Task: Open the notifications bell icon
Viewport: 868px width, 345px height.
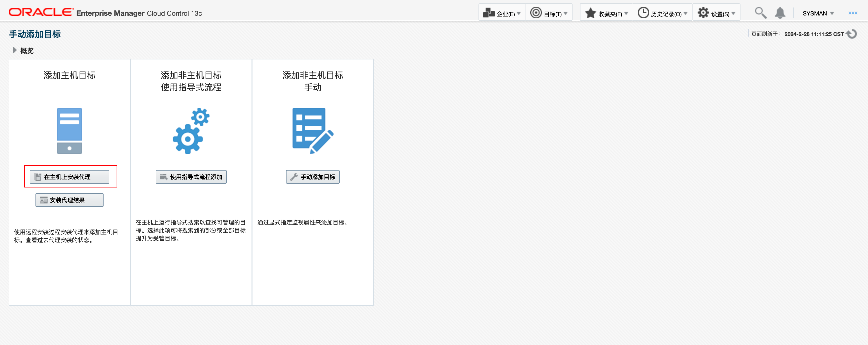Action: click(x=780, y=13)
